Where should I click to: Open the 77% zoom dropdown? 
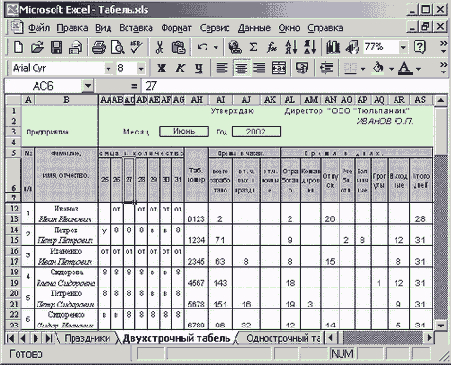coord(403,47)
